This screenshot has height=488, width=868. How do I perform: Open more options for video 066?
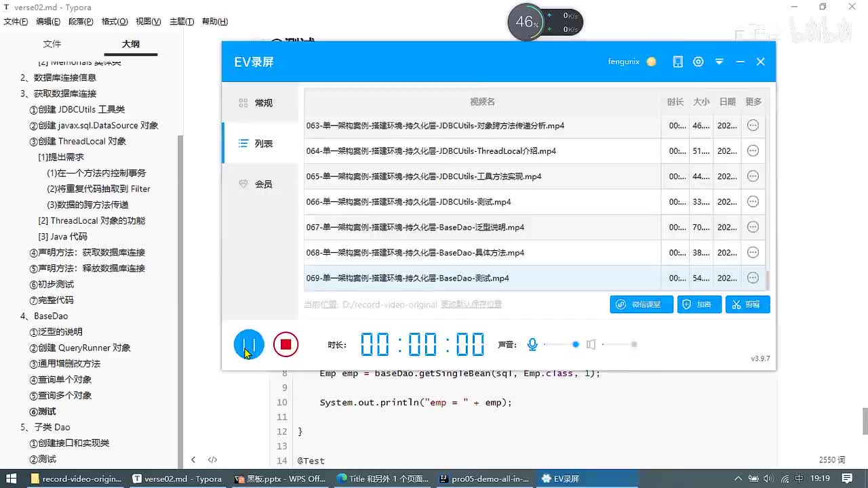pos(753,201)
